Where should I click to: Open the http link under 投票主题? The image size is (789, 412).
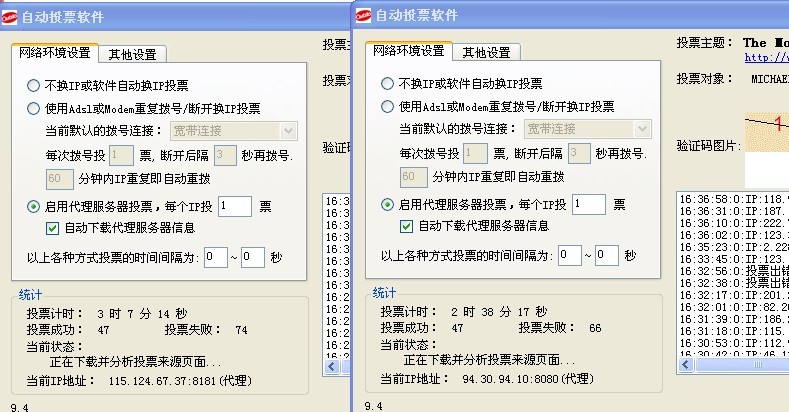tap(766, 57)
